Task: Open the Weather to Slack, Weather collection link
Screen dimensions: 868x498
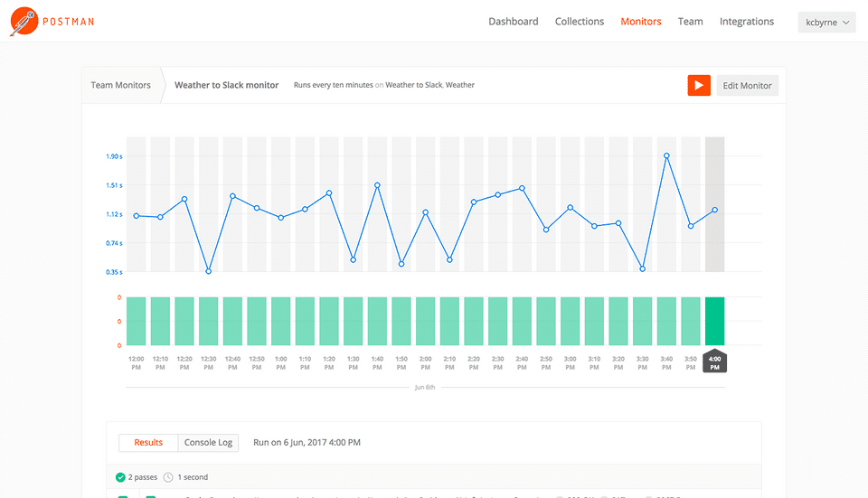Action: click(x=429, y=85)
